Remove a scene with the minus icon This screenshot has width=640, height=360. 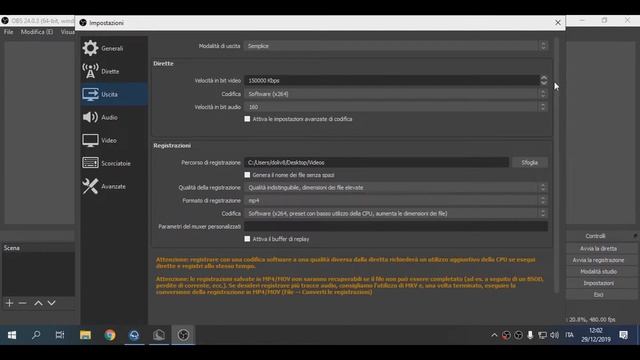tap(22, 303)
